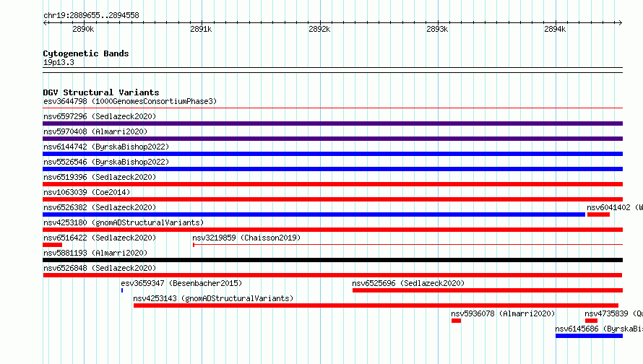Click the esv3644798 1000GenomesConsortiumPhase3 variant label

point(130,101)
